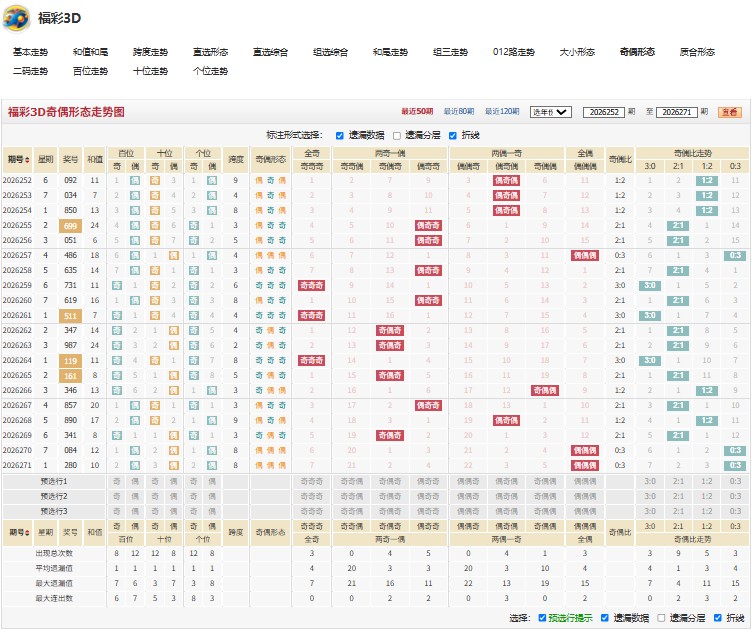This screenshot has height=632, width=752.
Task: Click highlighted prize number 699
Action: [70, 226]
